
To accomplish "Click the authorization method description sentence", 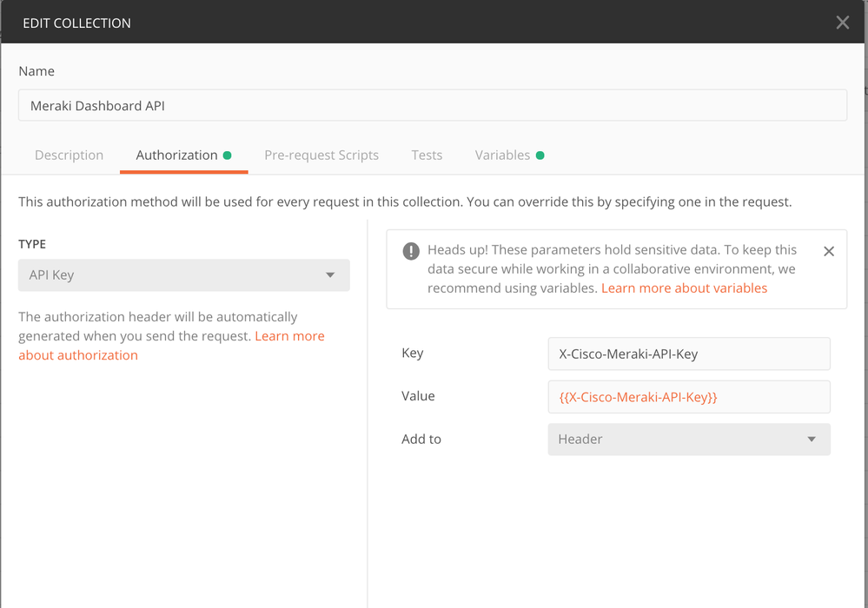I will click(x=405, y=202).
